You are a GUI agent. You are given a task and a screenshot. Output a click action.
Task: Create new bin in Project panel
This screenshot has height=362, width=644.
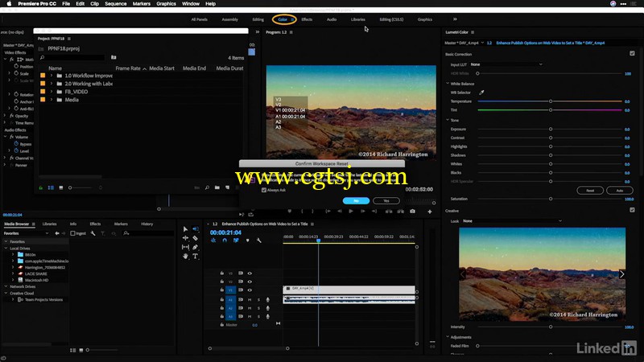coord(217,187)
